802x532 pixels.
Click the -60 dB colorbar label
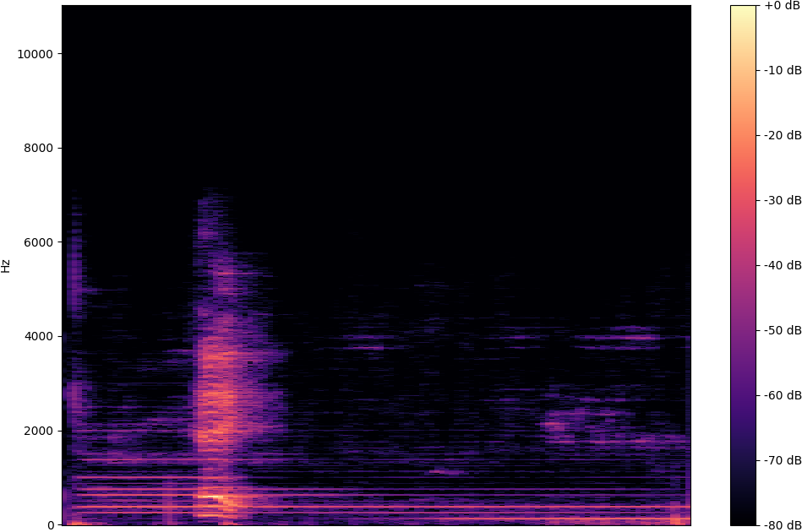pyautogui.click(x=783, y=395)
